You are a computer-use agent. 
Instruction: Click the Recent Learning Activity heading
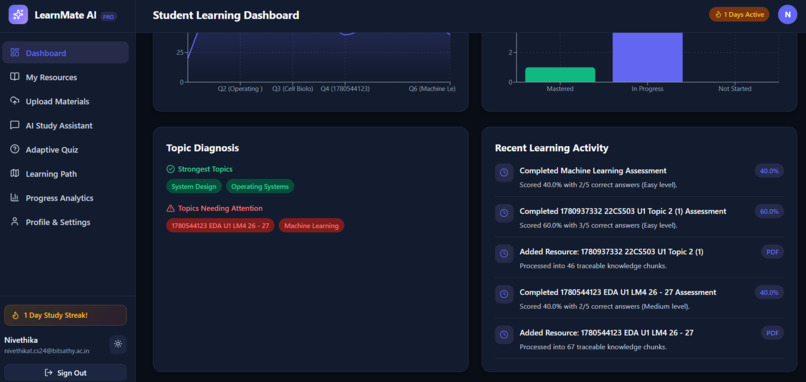(x=552, y=148)
